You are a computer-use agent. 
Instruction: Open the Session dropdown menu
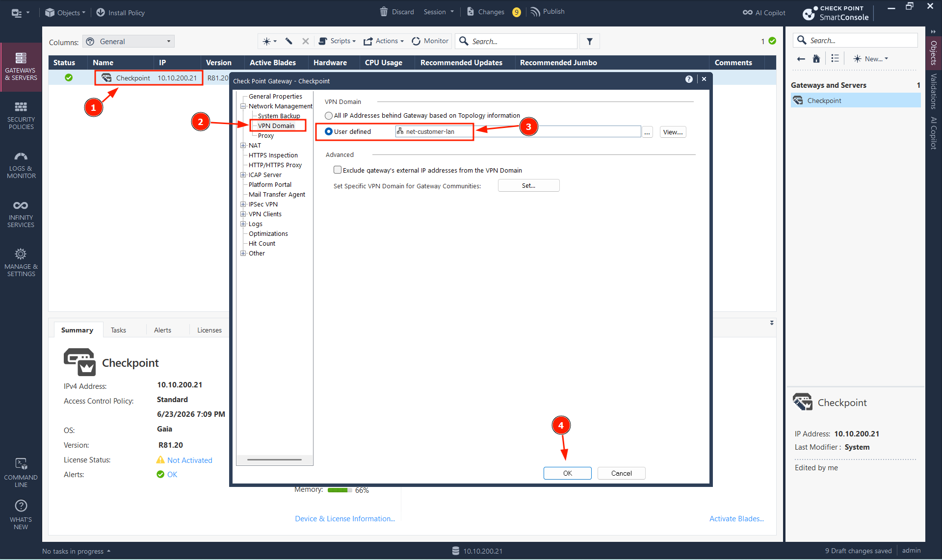(439, 12)
